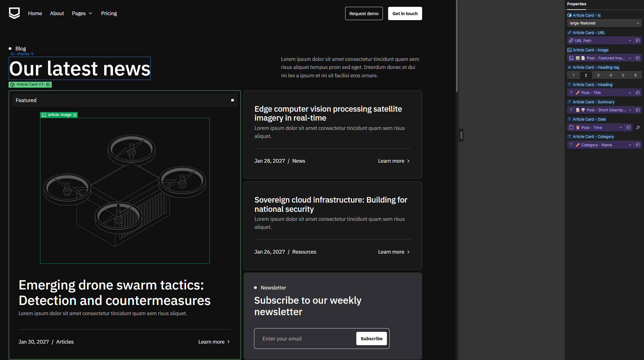Set heading tag to 5
The image size is (644, 360).
pyautogui.click(x=623, y=75)
